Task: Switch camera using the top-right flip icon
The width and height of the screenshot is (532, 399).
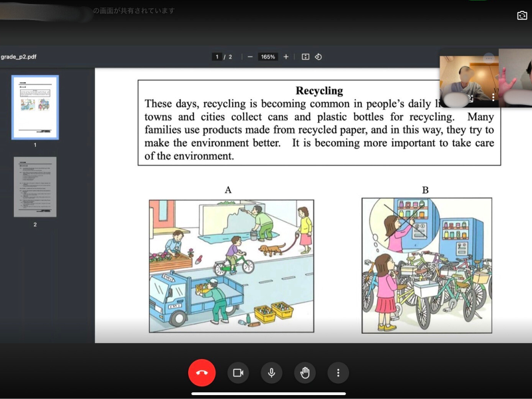Action: pyautogui.click(x=521, y=15)
